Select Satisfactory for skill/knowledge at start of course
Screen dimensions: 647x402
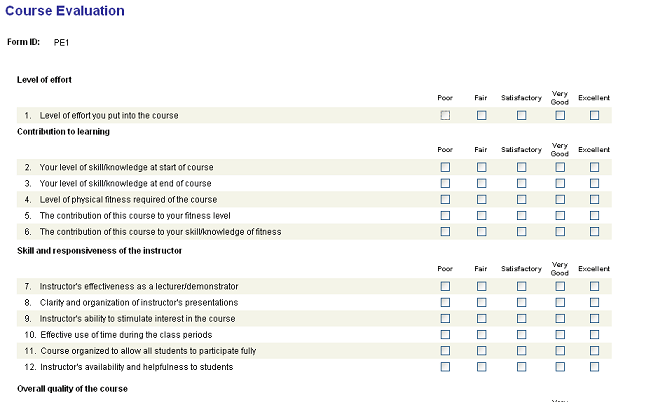coord(522,167)
